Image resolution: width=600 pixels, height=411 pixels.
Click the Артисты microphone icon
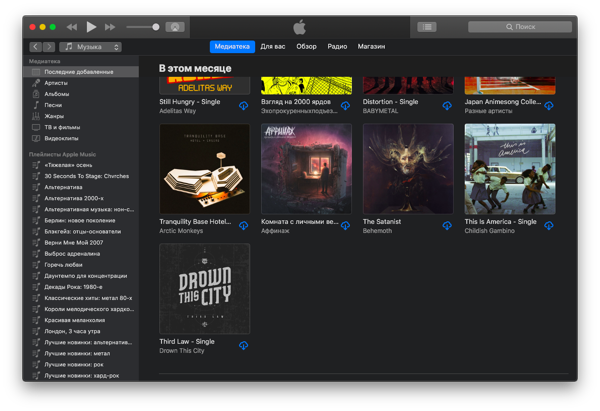[x=36, y=83]
